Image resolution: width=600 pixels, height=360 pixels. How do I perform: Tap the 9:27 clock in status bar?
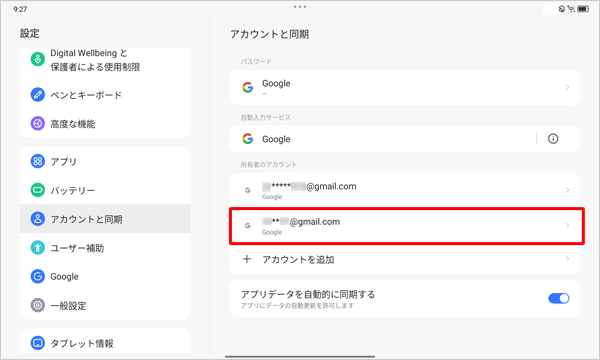pos(20,9)
